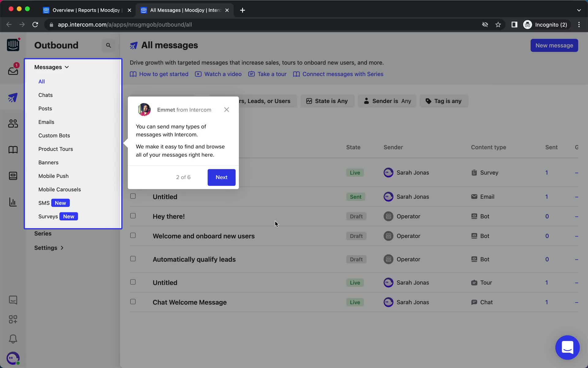The width and height of the screenshot is (588, 368).
Task: Sort by the Content type column header
Action: pos(488,147)
